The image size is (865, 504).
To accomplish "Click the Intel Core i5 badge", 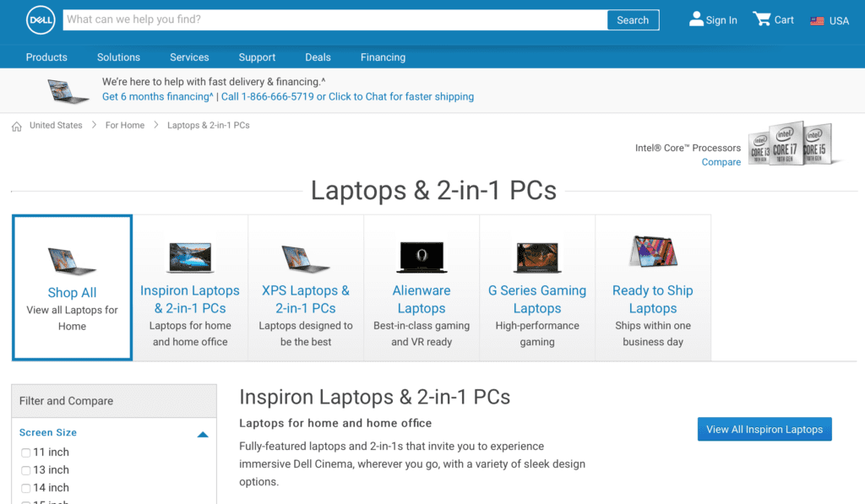I will pos(817,144).
